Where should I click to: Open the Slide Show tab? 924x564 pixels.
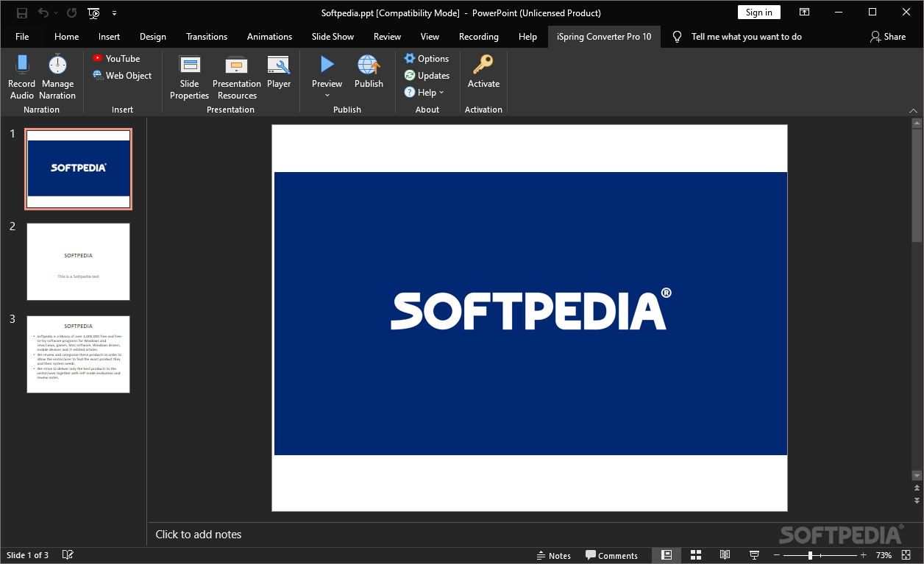tap(333, 37)
